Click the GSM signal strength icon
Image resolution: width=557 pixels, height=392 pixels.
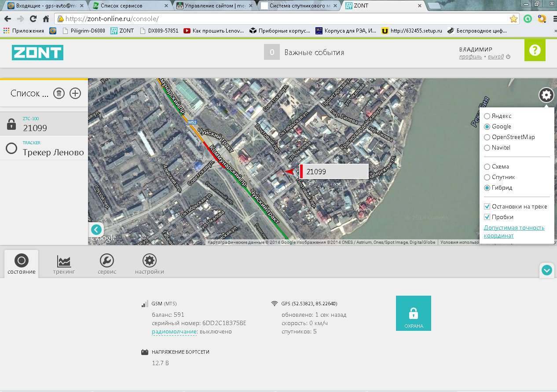(x=145, y=304)
